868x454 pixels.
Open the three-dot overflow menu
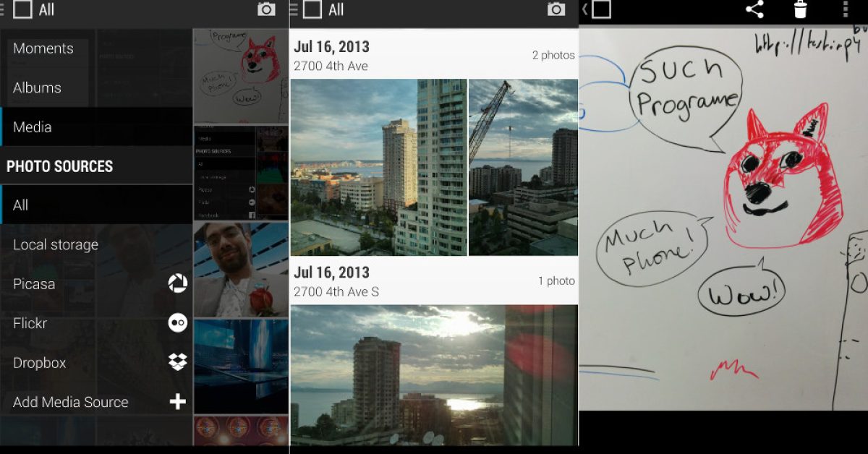click(845, 9)
